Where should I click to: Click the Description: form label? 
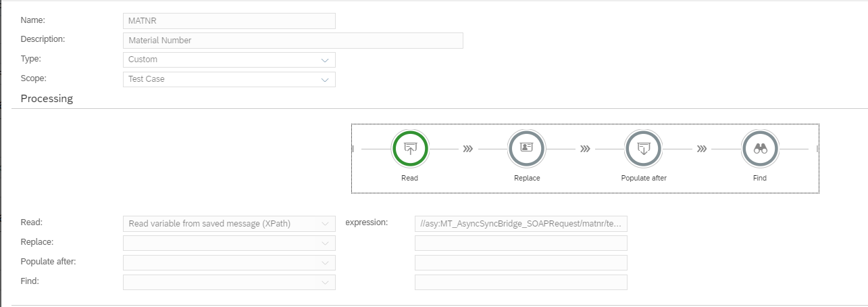(x=43, y=39)
